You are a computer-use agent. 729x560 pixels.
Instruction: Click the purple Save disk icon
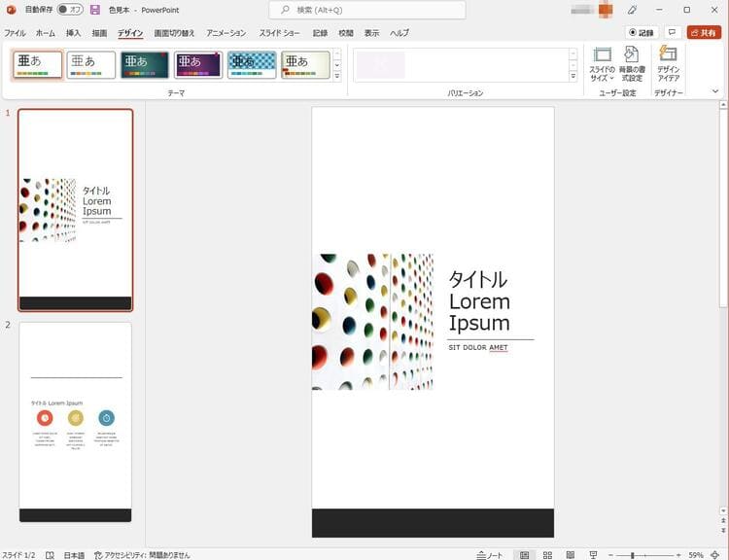(x=95, y=10)
